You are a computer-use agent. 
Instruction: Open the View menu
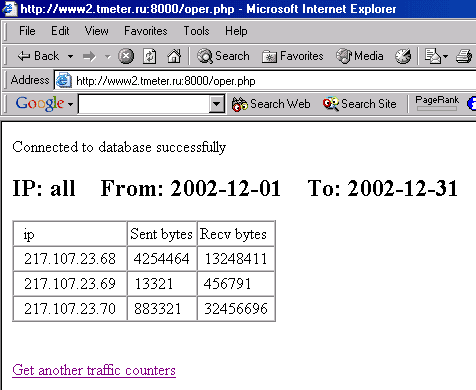[96, 31]
